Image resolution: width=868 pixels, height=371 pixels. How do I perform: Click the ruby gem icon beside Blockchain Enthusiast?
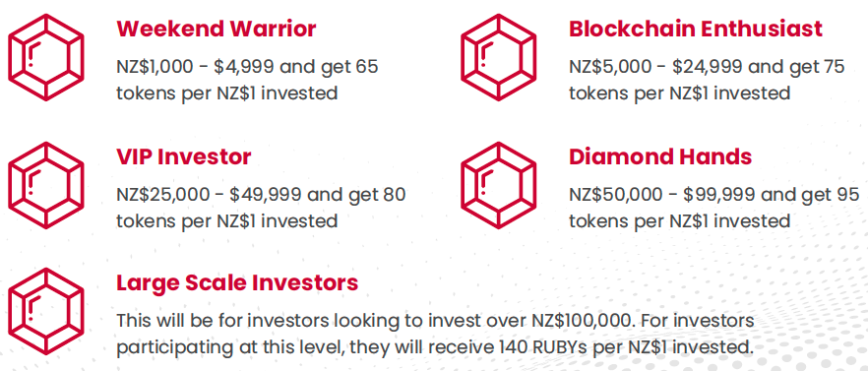(x=499, y=58)
